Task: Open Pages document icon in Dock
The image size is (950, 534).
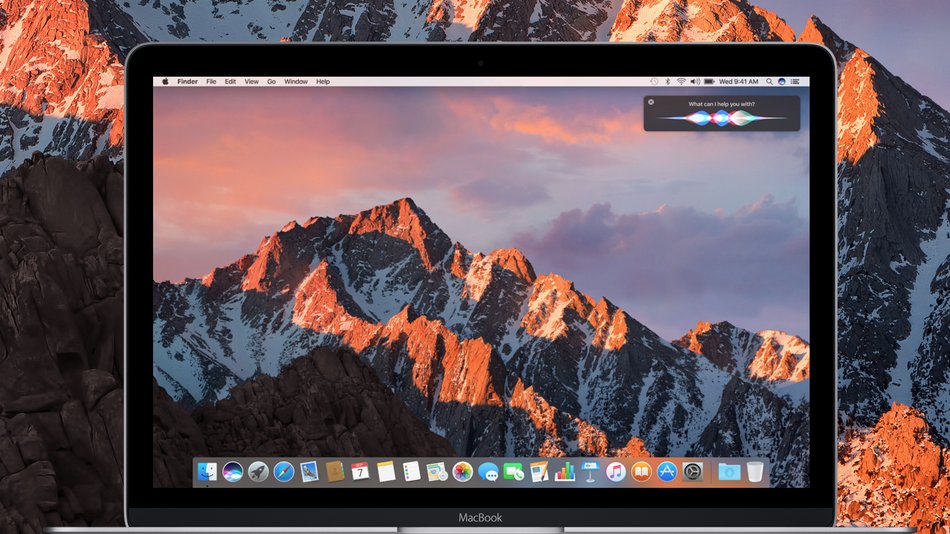Action: tap(539, 472)
